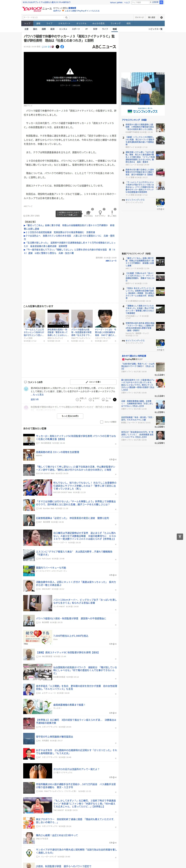
Task: Select the ランキング menu item
Action: click(x=115, y=24)
